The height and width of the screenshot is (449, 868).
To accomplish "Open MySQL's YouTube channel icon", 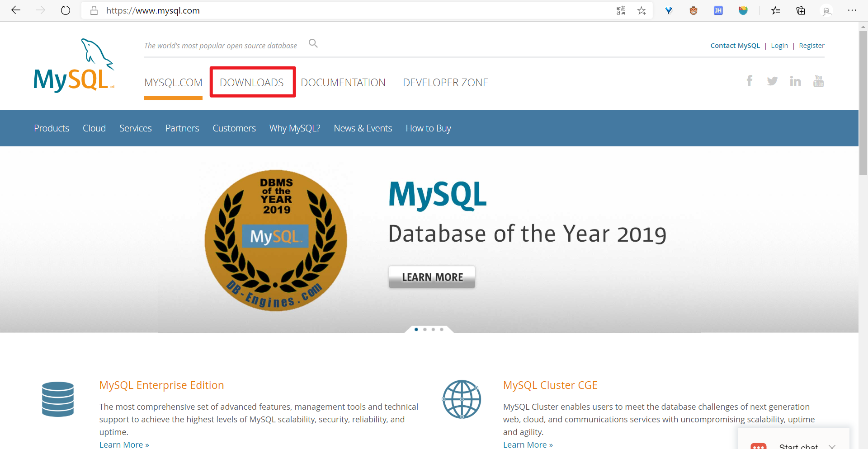I will tap(818, 81).
